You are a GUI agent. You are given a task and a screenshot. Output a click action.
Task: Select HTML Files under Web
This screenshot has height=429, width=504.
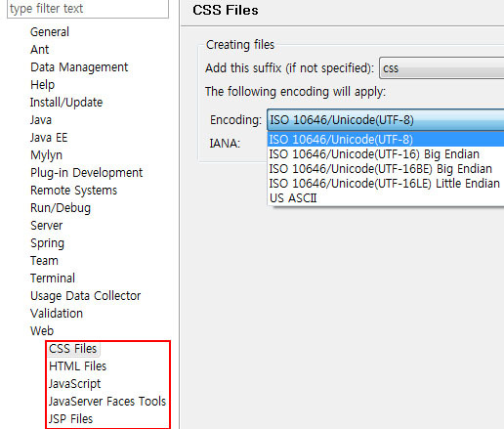coord(78,366)
